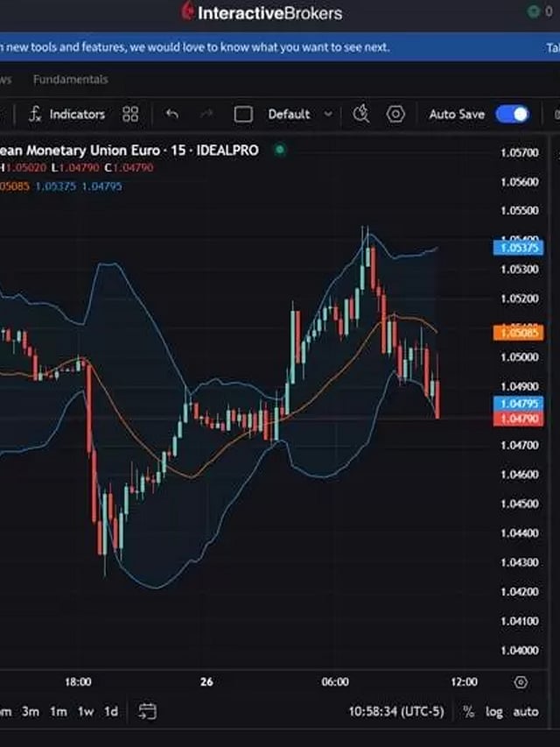560x747 pixels.
Task: Open the Indicators menu
Action: click(x=67, y=115)
